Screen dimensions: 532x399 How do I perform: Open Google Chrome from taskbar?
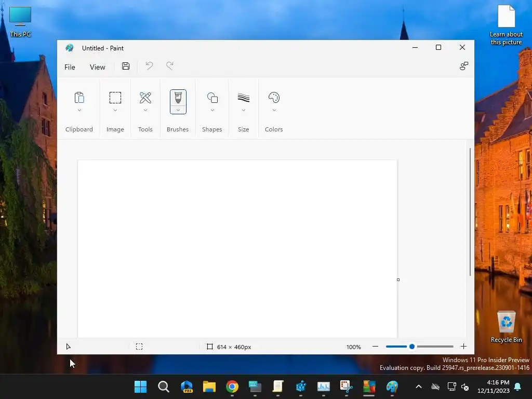coord(232,387)
